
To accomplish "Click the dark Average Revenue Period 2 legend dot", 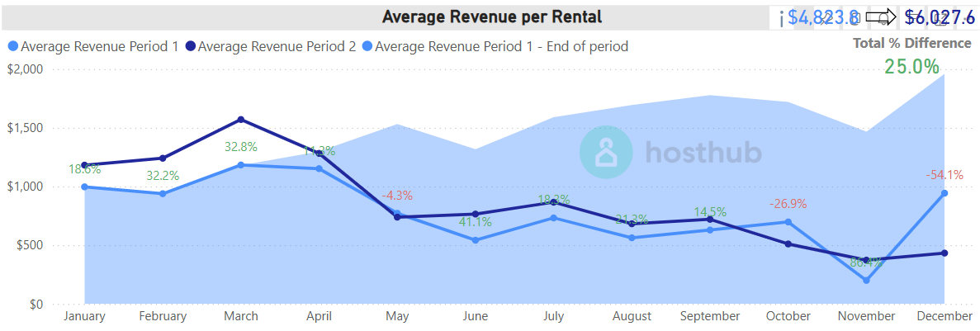I will pos(190,47).
